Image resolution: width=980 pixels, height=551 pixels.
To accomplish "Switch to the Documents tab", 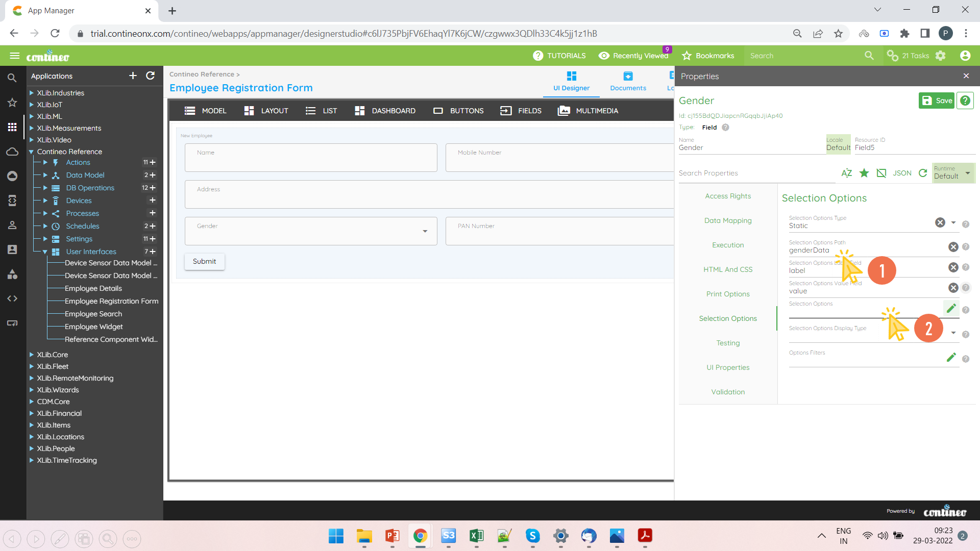I will coord(628,81).
